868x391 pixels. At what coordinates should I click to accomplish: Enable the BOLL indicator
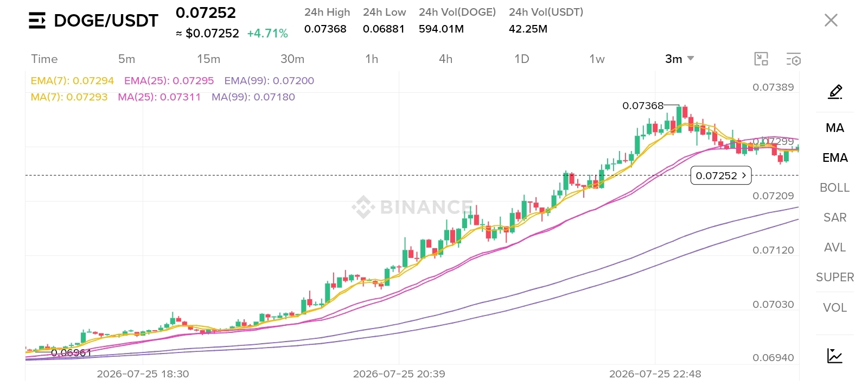point(835,187)
